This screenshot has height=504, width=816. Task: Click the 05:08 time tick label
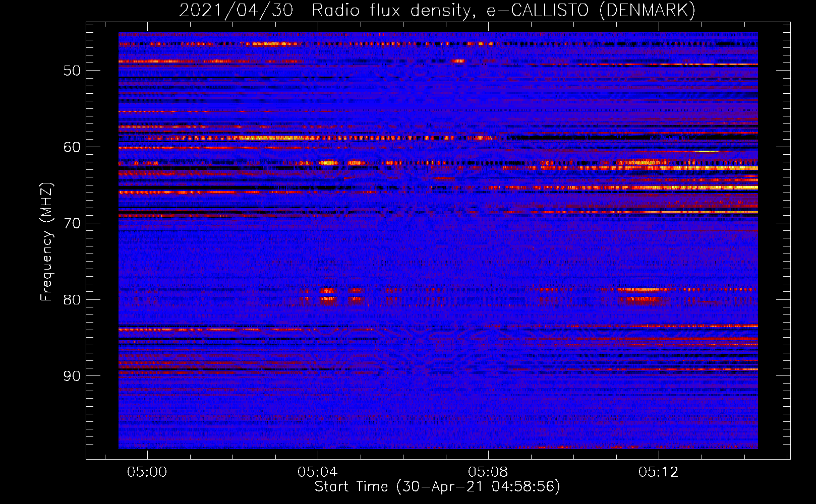(488, 472)
